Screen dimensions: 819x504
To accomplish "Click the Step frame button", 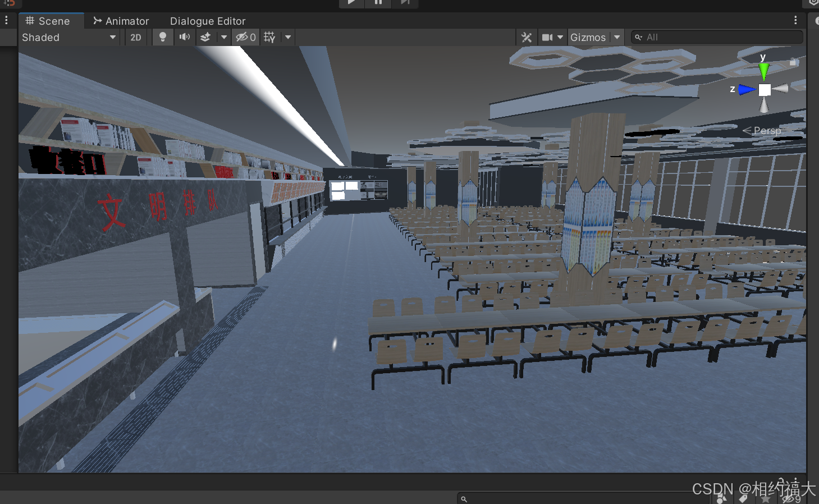I will [x=405, y=2].
